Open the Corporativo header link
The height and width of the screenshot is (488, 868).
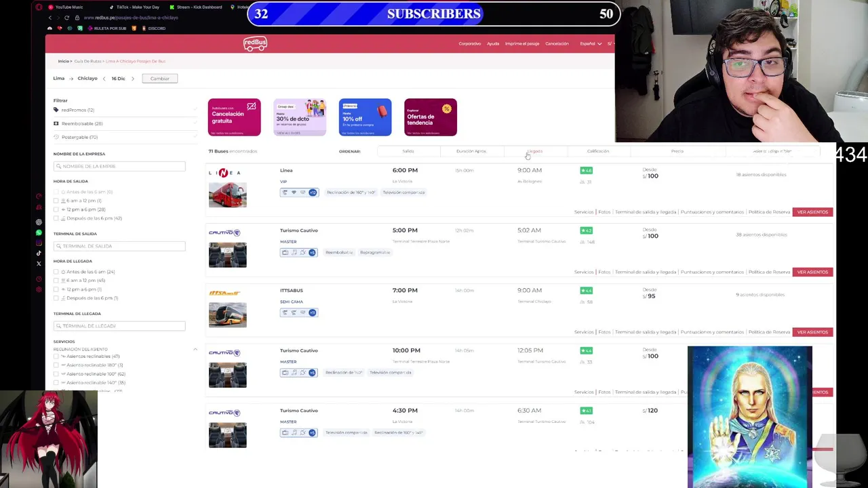(469, 43)
